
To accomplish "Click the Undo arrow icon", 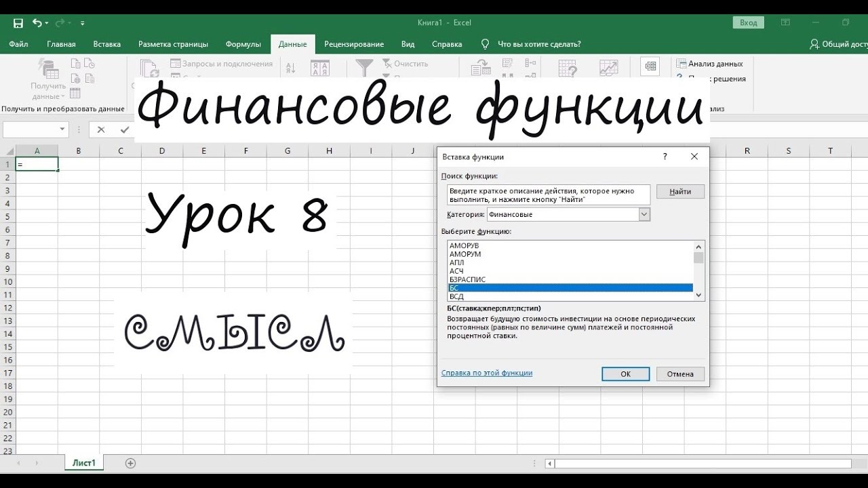I will pos(37,23).
